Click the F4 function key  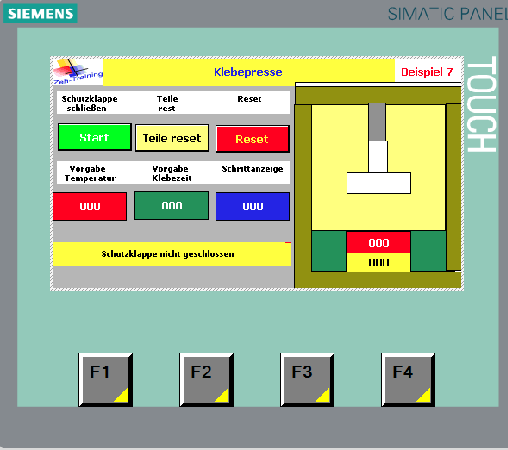[408, 380]
